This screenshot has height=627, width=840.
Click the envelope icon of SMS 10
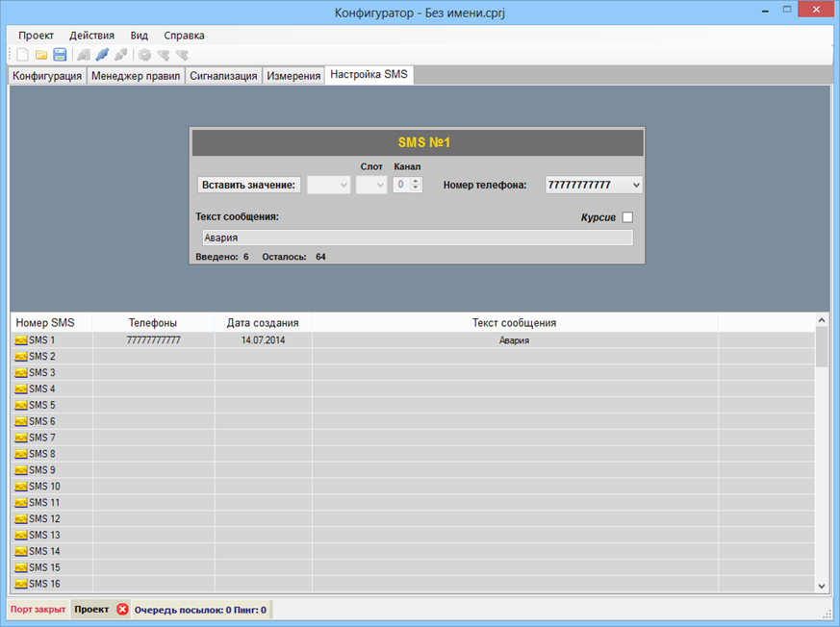[21, 487]
